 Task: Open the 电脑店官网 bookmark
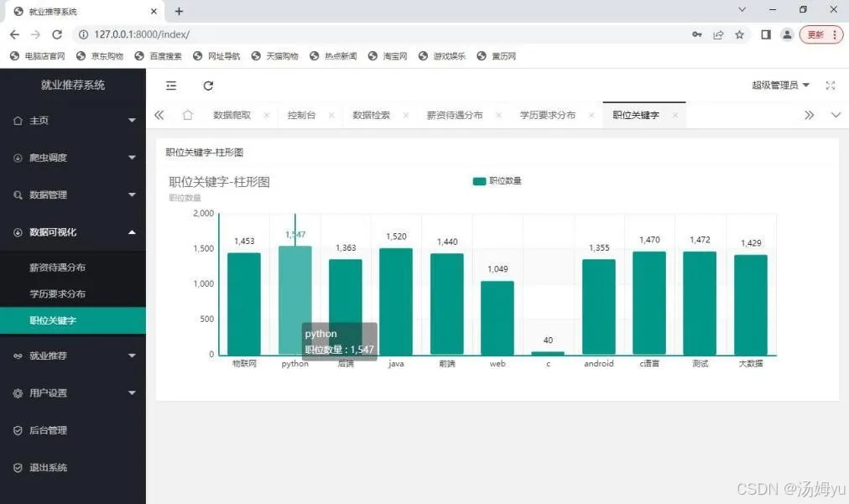coord(38,55)
